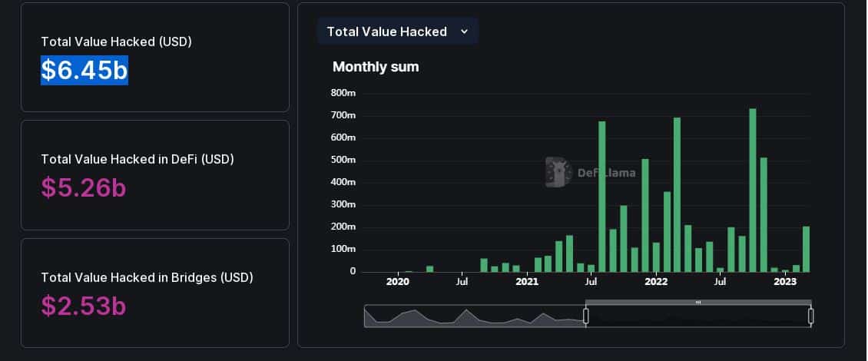This screenshot has height=361, width=868.
Task: Click the Monthly sum chart title
Action: [x=376, y=67]
